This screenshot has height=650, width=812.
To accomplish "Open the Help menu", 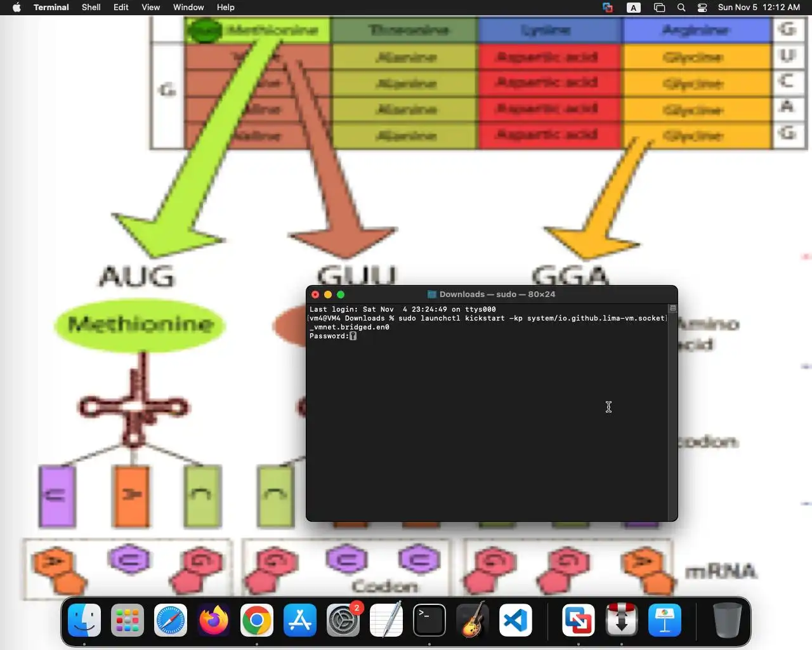I will pyautogui.click(x=226, y=7).
